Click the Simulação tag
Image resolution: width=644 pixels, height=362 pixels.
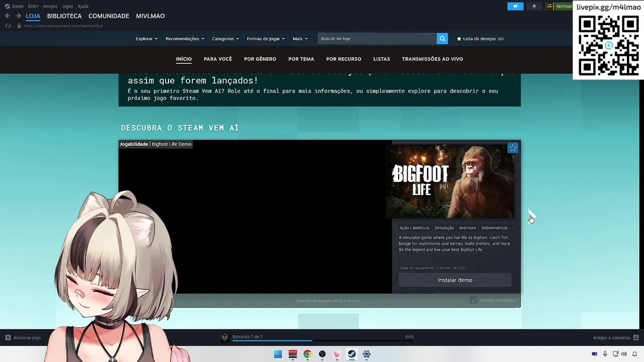tap(444, 228)
